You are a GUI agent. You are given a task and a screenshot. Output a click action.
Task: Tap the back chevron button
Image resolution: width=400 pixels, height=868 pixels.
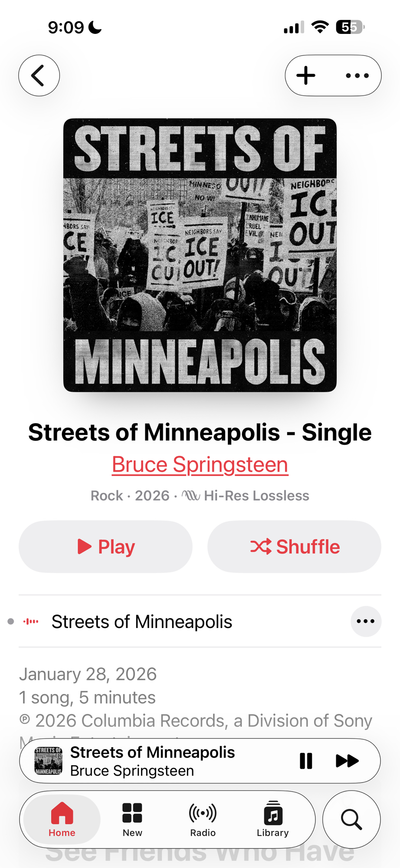point(39,76)
